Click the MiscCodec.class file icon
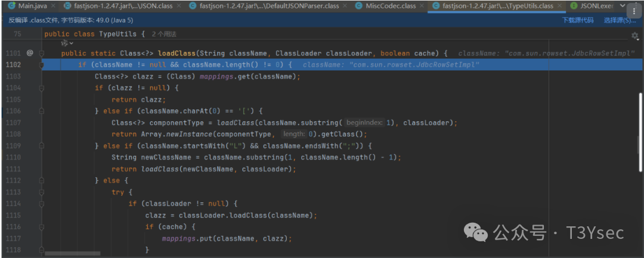The height and width of the screenshot is (258, 644). click(x=359, y=6)
